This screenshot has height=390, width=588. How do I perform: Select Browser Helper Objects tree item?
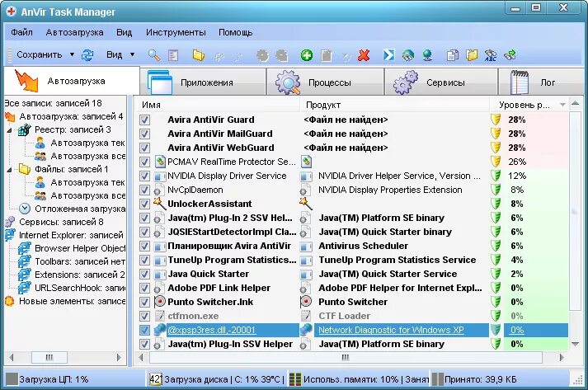tap(80, 248)
